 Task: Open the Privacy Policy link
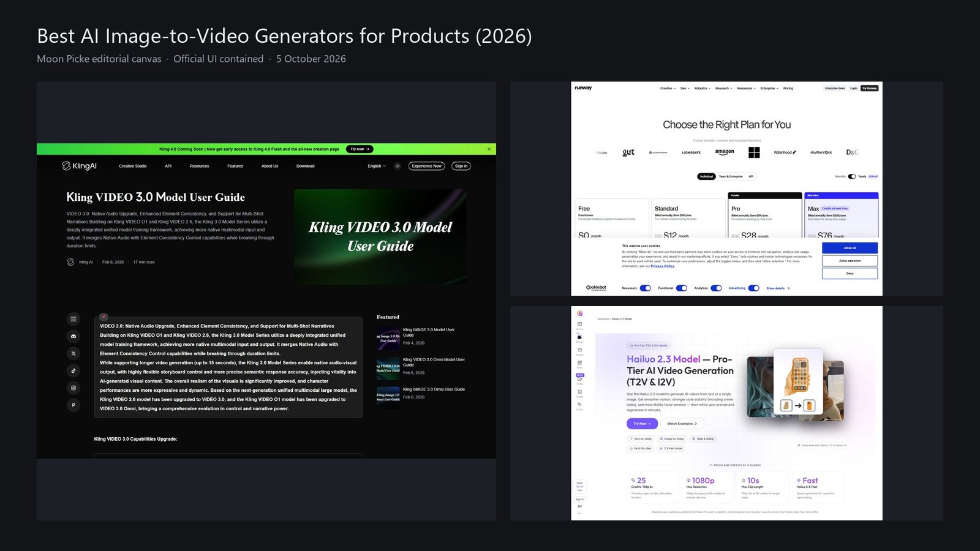pyautogui.click(x=663, y=266)
